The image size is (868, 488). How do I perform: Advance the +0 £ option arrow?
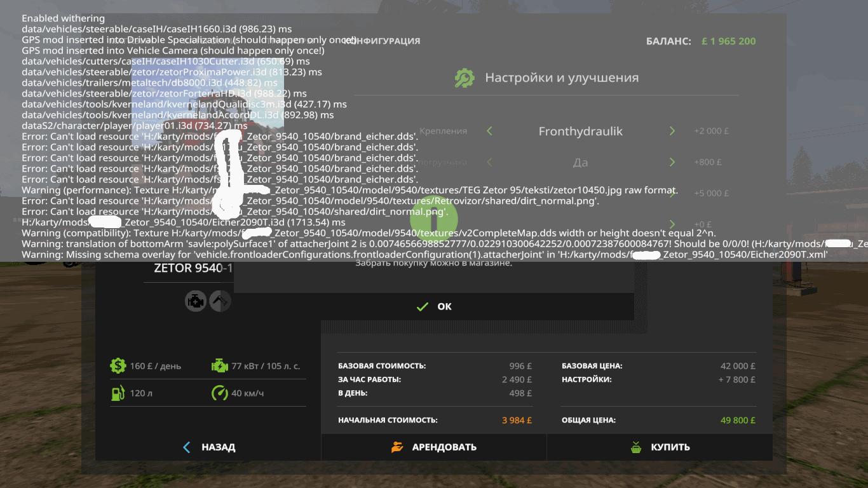point(672,224)
